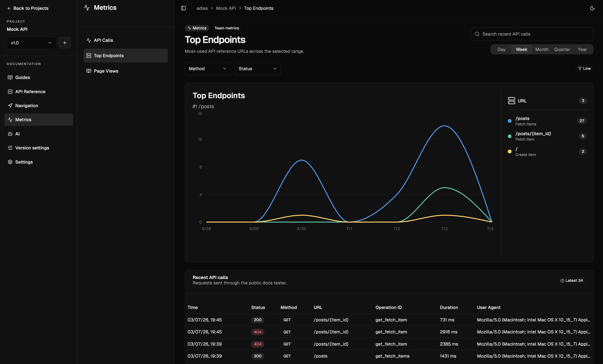Click the 731 ms duration cell

447,320
